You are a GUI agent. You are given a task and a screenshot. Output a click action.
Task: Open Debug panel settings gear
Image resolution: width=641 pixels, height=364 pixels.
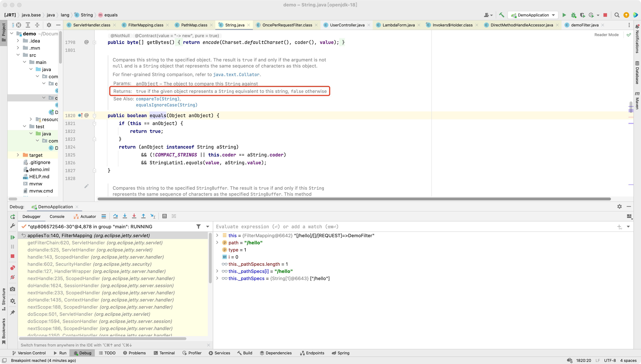point(620,206)
